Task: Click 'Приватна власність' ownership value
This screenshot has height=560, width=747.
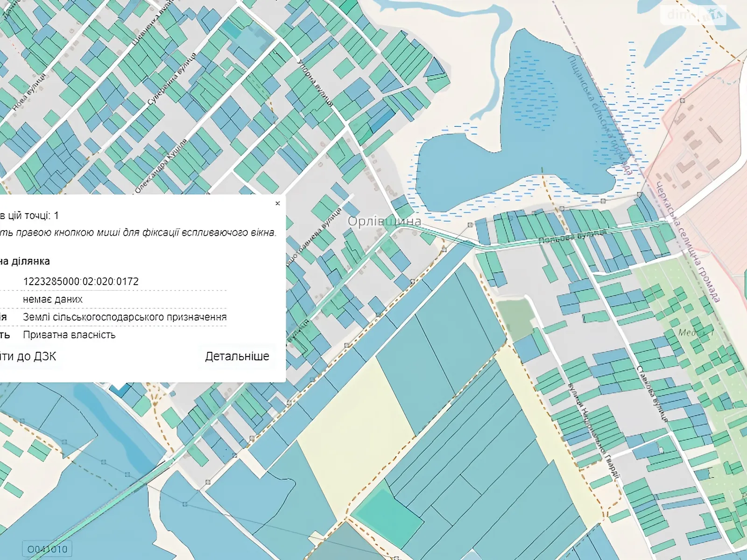Action: point(69,335)
